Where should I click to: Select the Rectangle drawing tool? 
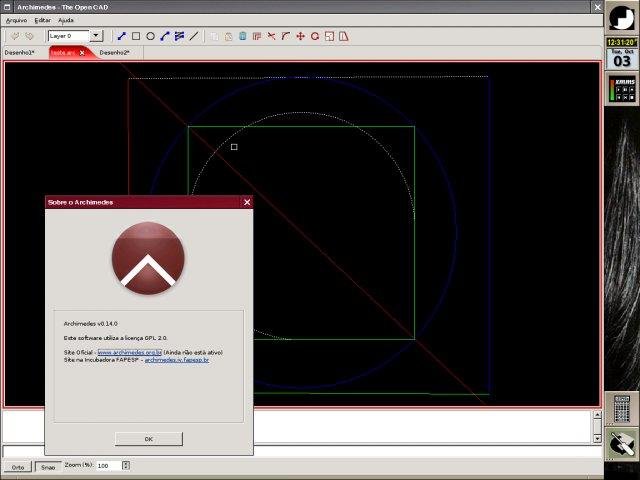coord(136,36)
